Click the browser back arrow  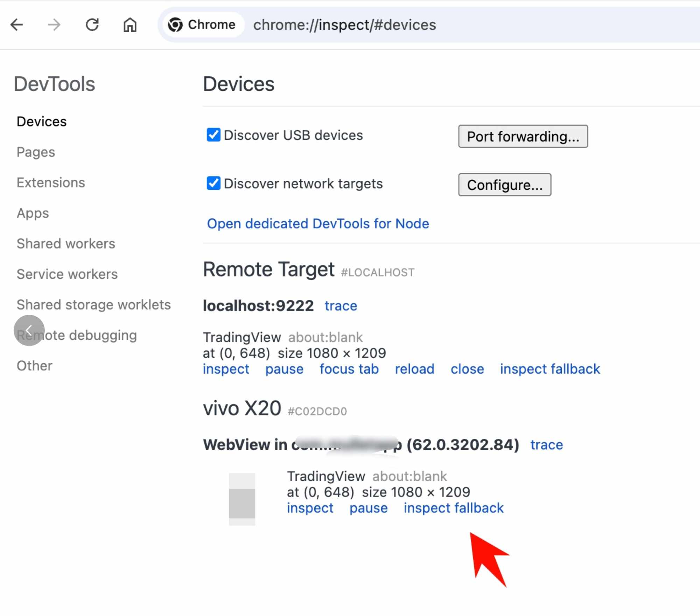16,25
